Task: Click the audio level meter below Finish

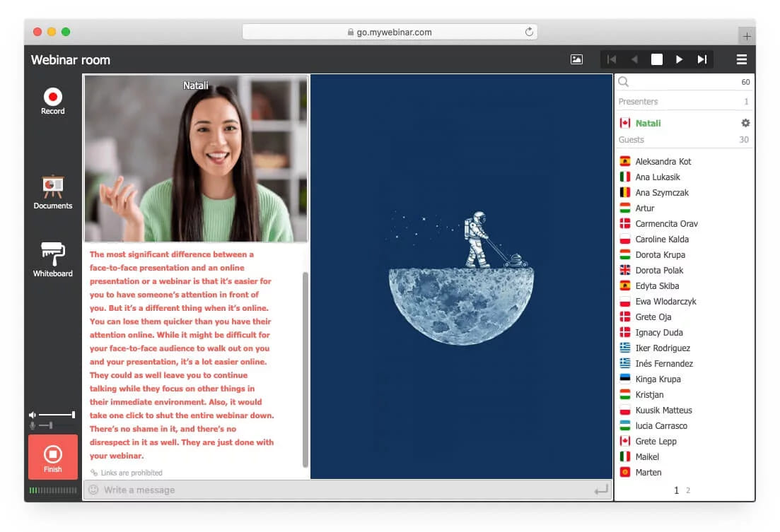Action: pyautogui.click(x=53, y=490)
